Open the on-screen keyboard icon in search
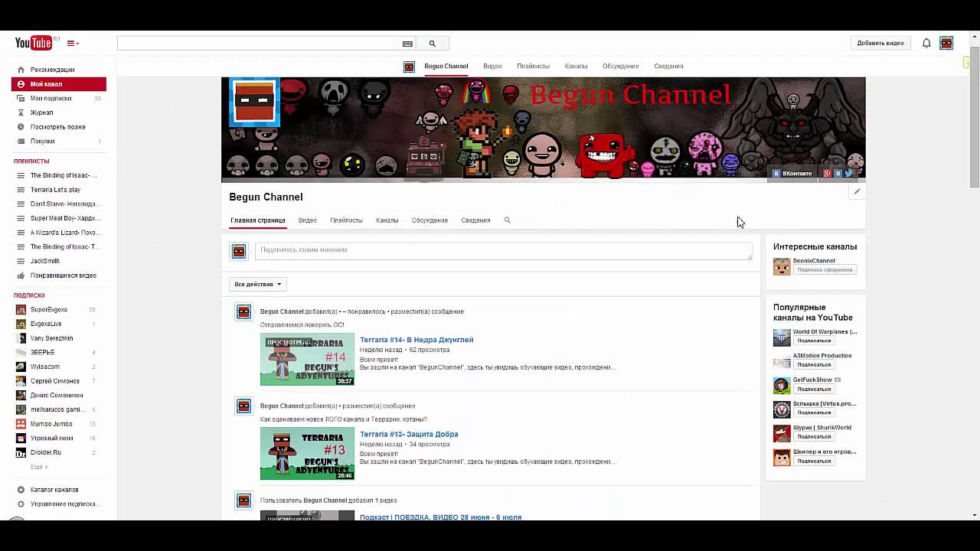Screen dimensions: 980x551 (407, 44)
